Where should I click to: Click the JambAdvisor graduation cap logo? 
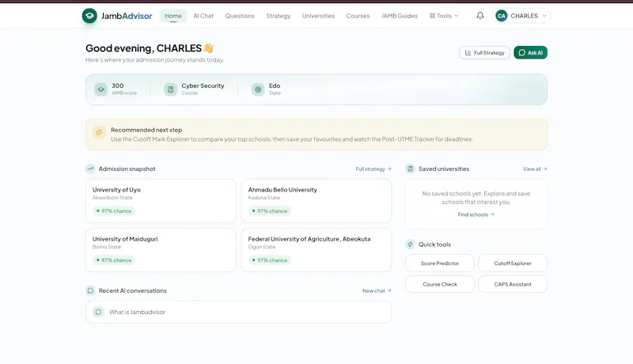click(89, 16)
